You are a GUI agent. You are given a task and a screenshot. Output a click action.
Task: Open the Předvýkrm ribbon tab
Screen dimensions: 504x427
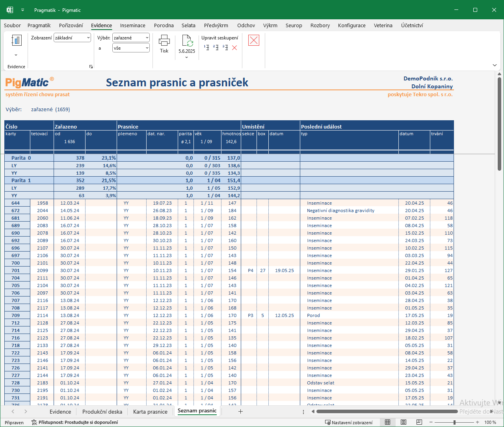216,25
